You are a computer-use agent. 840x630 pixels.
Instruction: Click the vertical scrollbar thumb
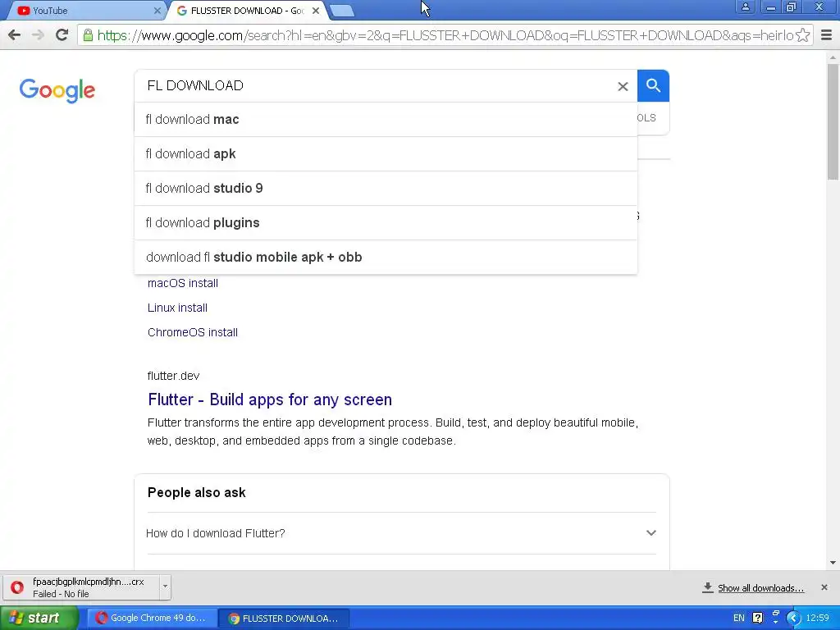pyautogui.click(x=833, y=122)
